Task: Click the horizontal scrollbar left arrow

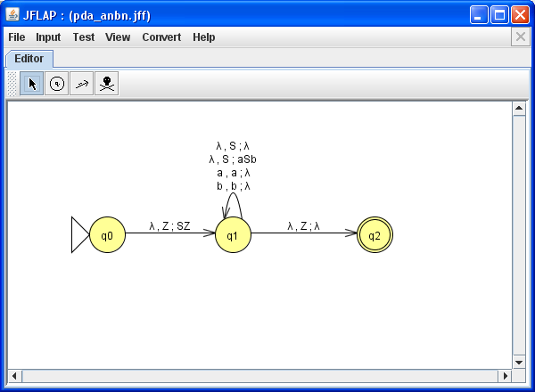Action: click(14, 376)
